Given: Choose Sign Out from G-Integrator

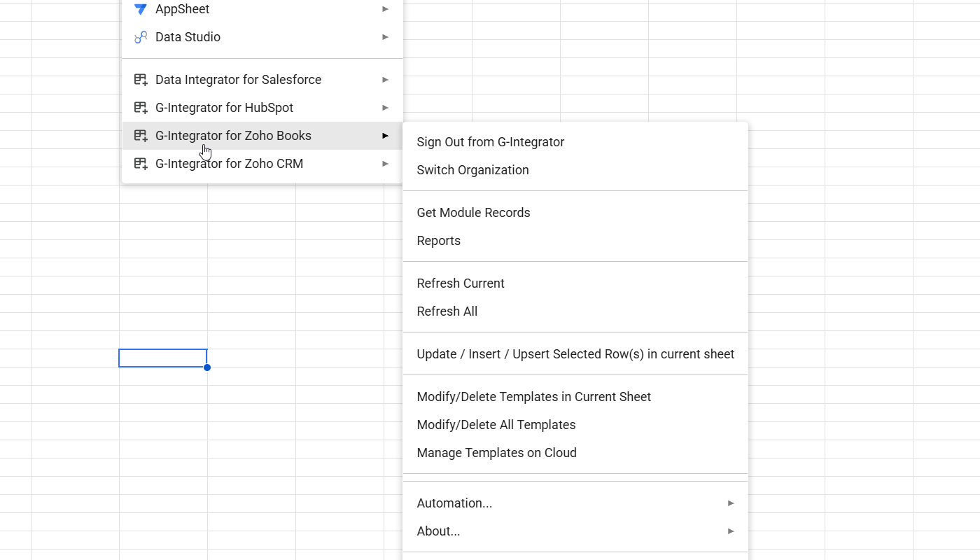Looking at the screenshot, I should click(575, 142).
